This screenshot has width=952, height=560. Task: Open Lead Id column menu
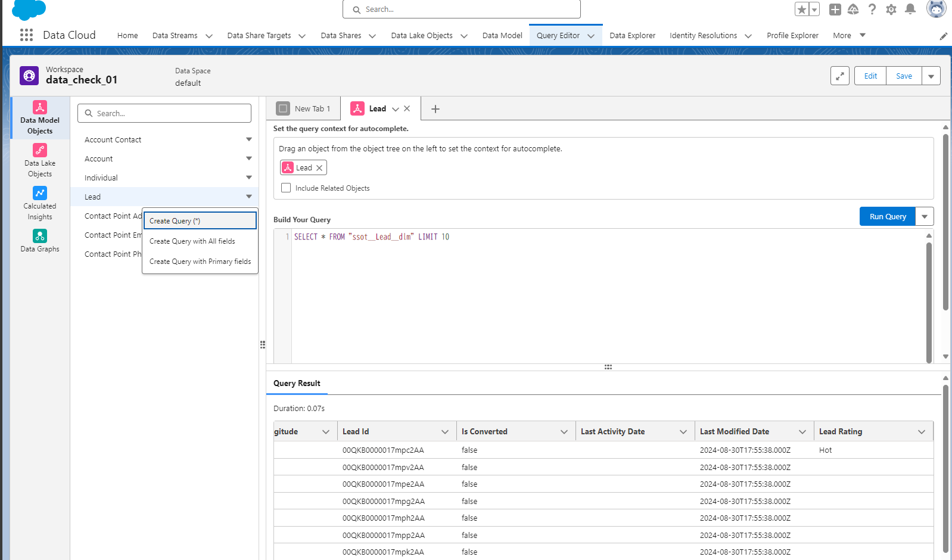[445, 432]
